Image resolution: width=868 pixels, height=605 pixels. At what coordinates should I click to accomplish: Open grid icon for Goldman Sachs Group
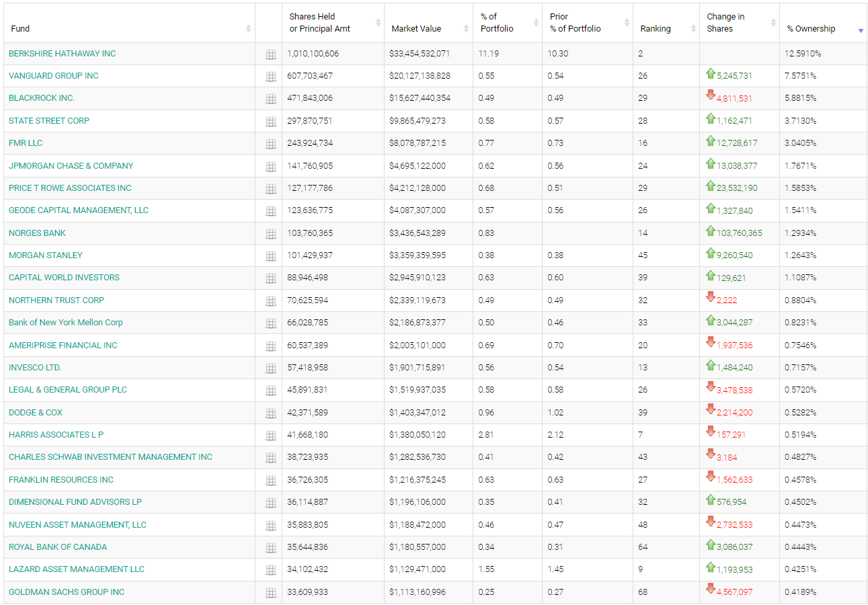[271, 593]
